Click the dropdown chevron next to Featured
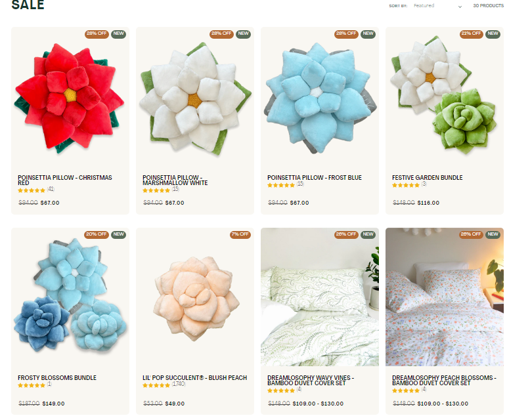Image resolution: width=530 pixels, height=420 pixels. 460,7
